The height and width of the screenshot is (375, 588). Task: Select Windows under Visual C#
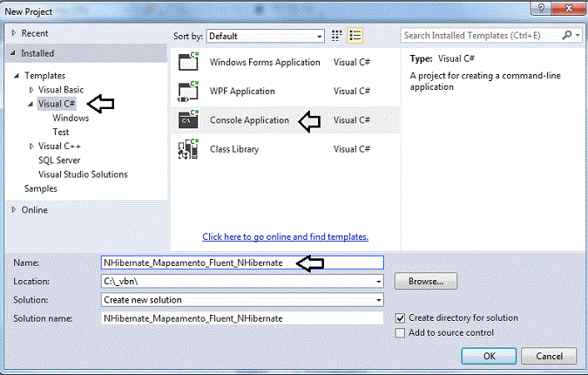pos(71,118)
